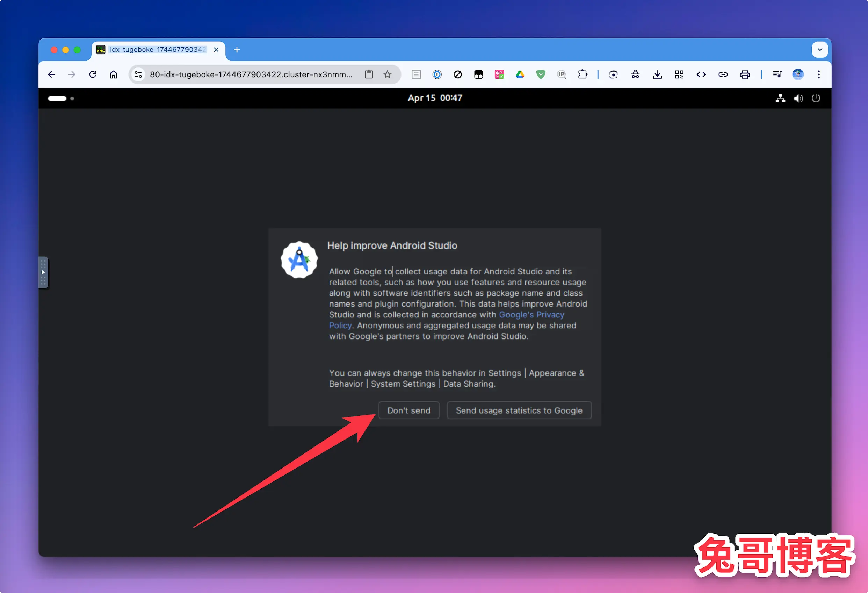Click the screenshot capture toolbar icon

pos(613,74)
